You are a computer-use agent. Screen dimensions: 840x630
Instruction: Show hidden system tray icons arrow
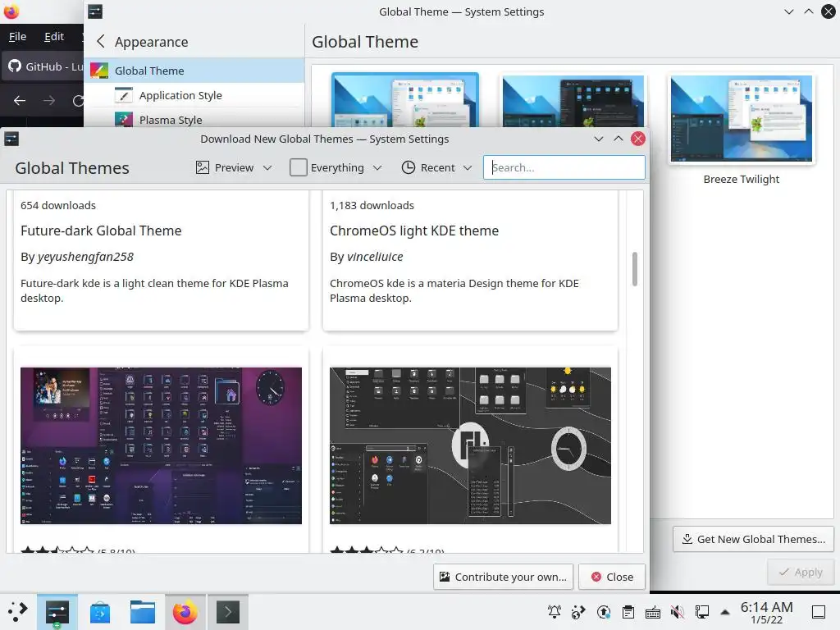tap(725, 612)
